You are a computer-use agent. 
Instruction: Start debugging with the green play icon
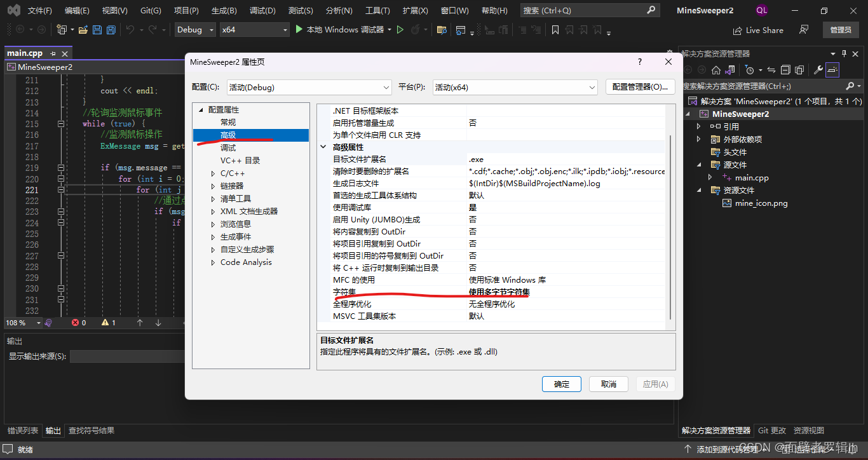[299, 30]
